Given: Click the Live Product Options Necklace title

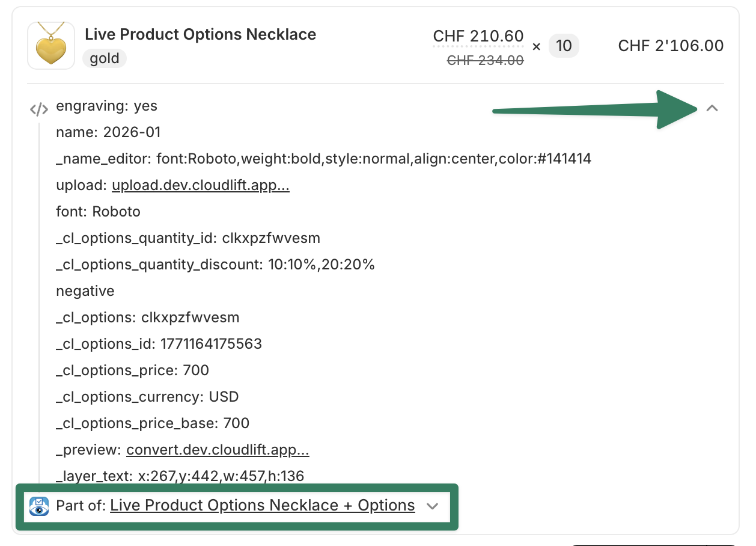Looking at the screenshot, I should coord(201,34).
